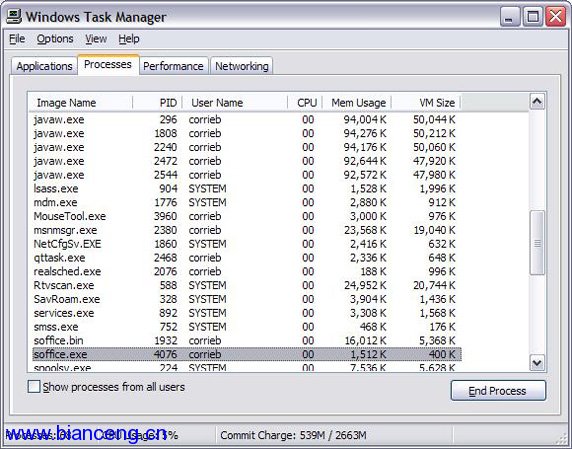Click the End Process button
The height and width of the screenshot is (449, 572).
[498, 391]
